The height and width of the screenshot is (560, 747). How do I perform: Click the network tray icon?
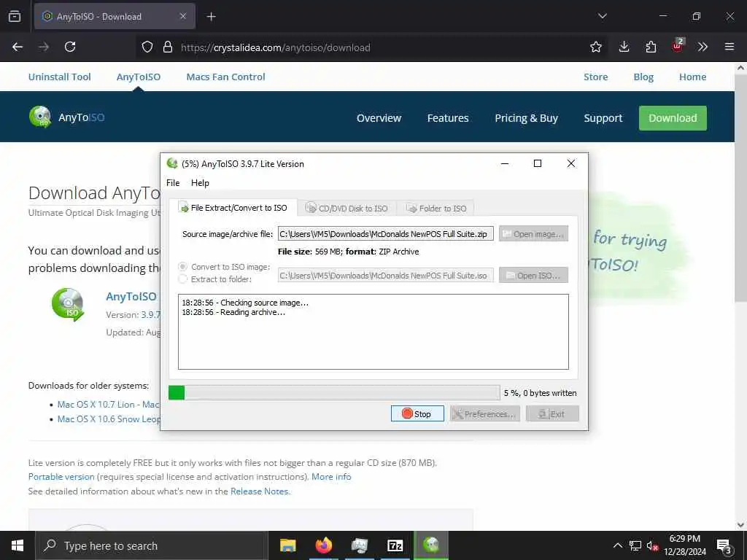point(635,545)
